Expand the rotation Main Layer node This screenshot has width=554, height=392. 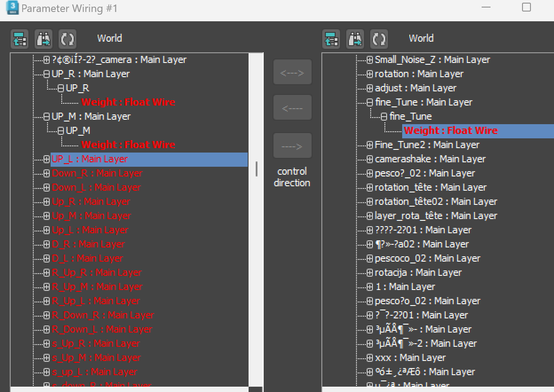[370, 74]
